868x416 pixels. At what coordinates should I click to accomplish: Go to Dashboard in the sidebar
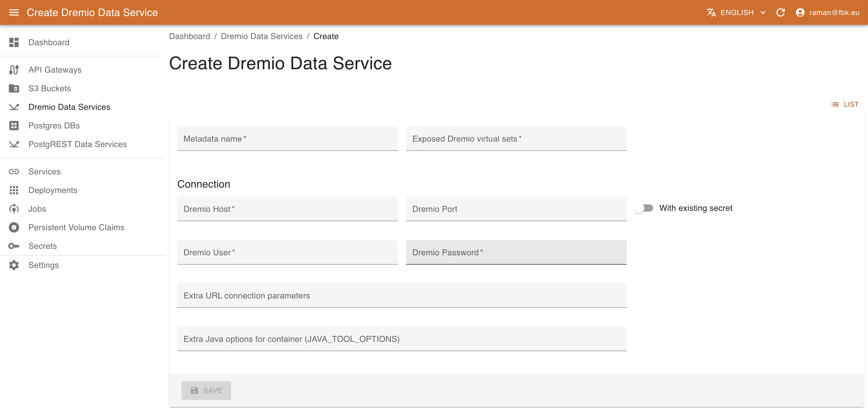point(82,42)
